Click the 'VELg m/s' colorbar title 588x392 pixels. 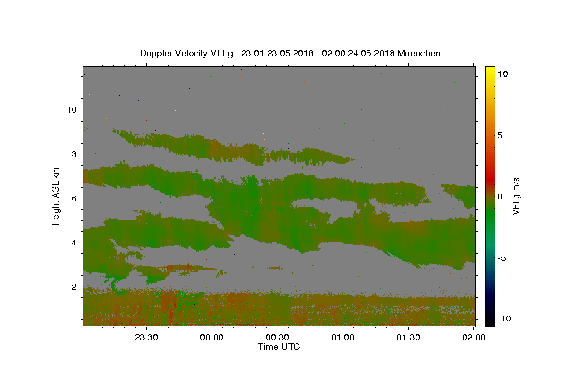[x=516, y=196]
